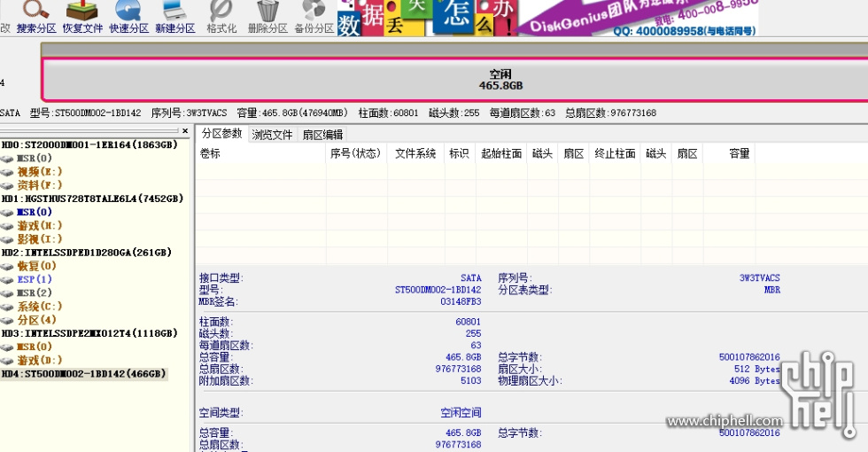Select MSR(0) partition under HD1
The height and width of the screenshot is (452, 868).
pos(34,212)
